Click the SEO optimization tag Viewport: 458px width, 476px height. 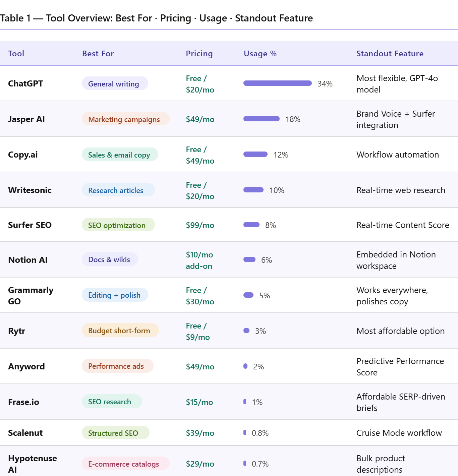[x=118, y=225]
